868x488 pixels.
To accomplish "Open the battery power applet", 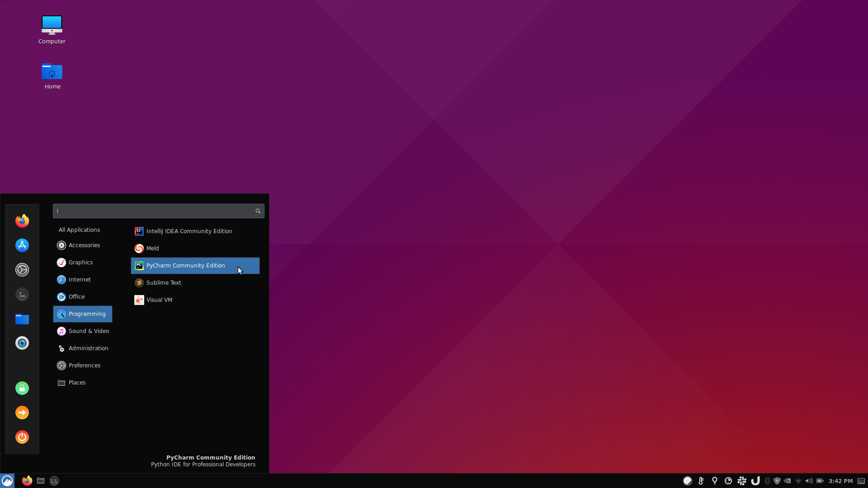I will 820,481.
